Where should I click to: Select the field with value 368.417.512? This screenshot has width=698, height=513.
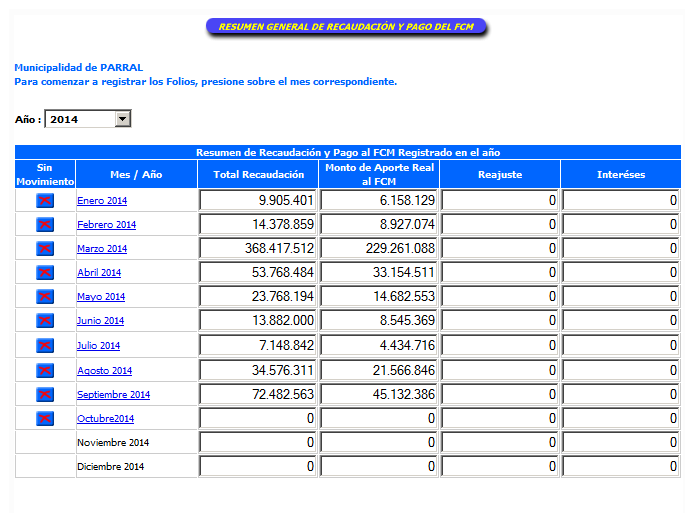pyautogui.click(x=258, y=248)
